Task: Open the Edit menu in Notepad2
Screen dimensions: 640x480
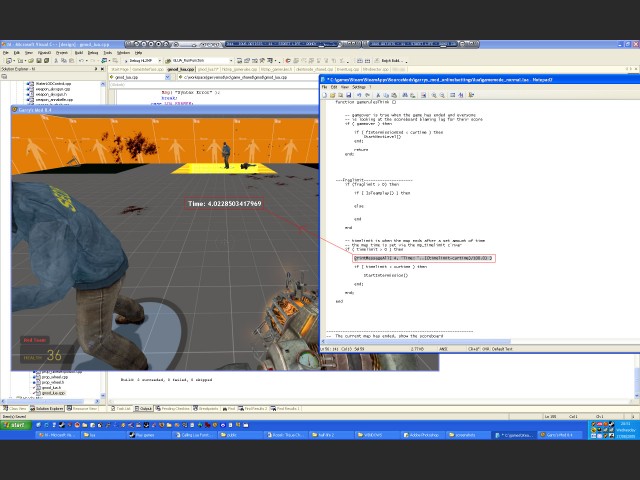Action: [x=334, y=87]
